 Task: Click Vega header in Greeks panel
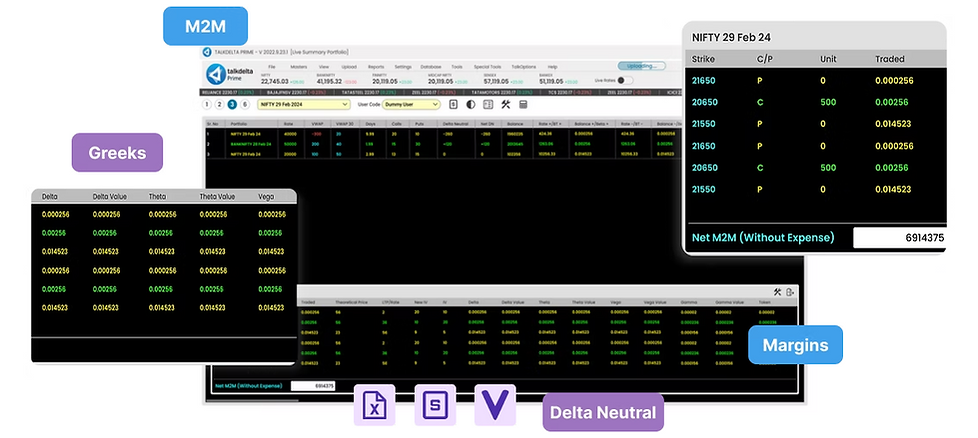pos(266,197)
